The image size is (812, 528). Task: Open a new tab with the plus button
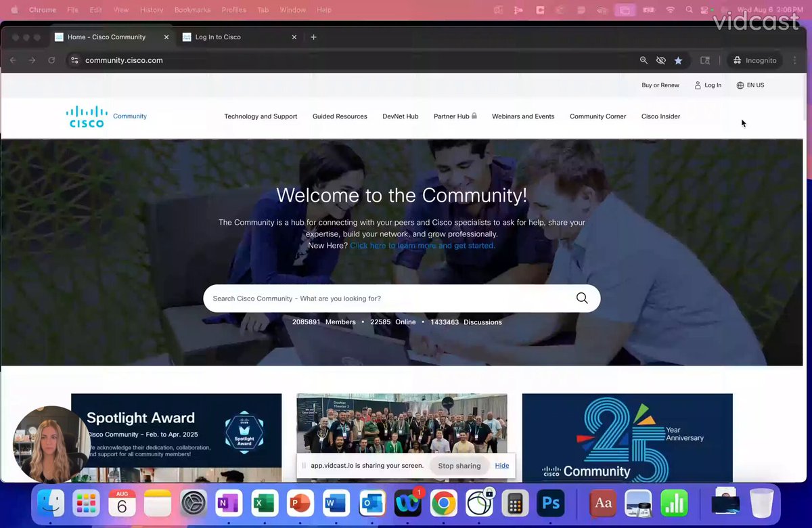tap(313, 37)
